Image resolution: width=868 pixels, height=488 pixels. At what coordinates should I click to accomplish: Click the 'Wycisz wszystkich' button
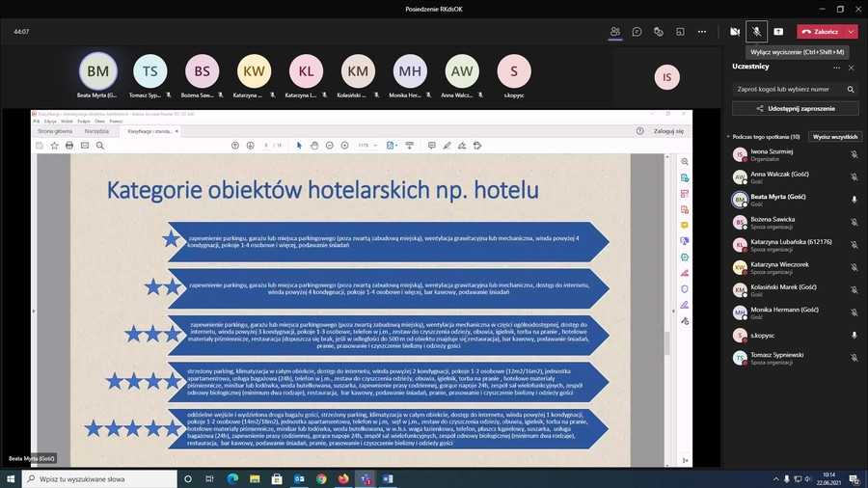click(835, 137)
